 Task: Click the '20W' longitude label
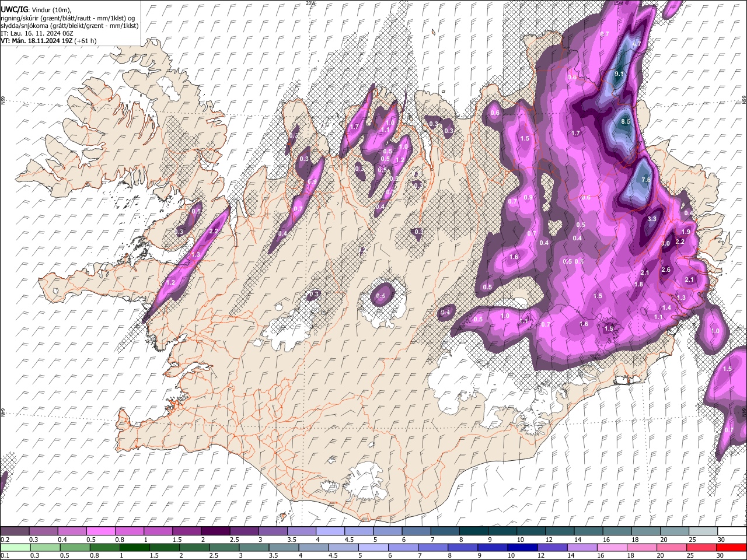(310, 3)
